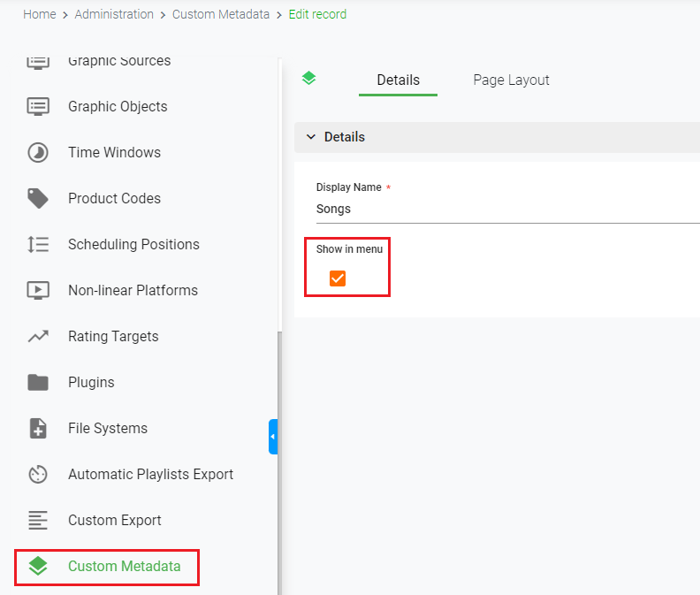Go to Administration in the breadcrumb
This screenshot has width=700, height=595.
(x=114, y=14)
